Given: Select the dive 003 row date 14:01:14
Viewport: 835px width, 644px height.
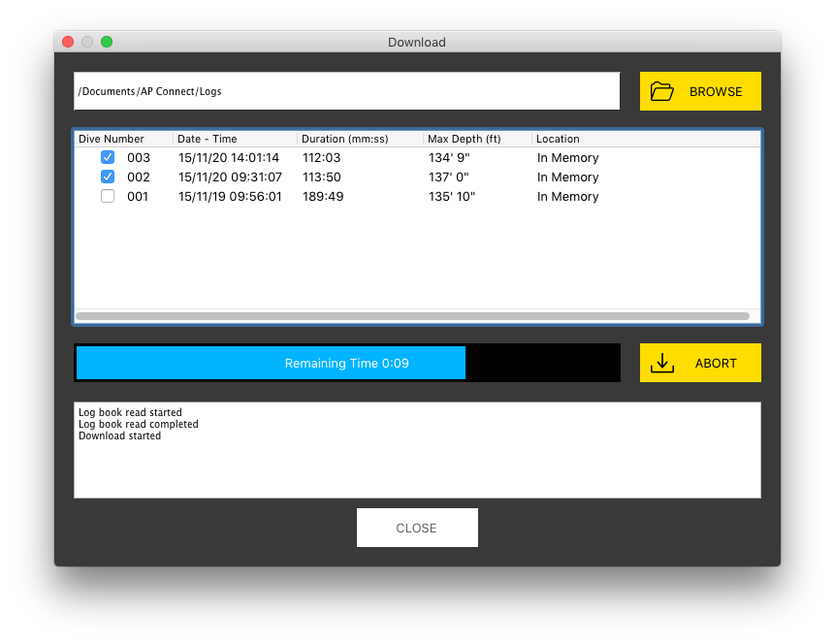Looking at the screenshot, I should click(229, 158).
